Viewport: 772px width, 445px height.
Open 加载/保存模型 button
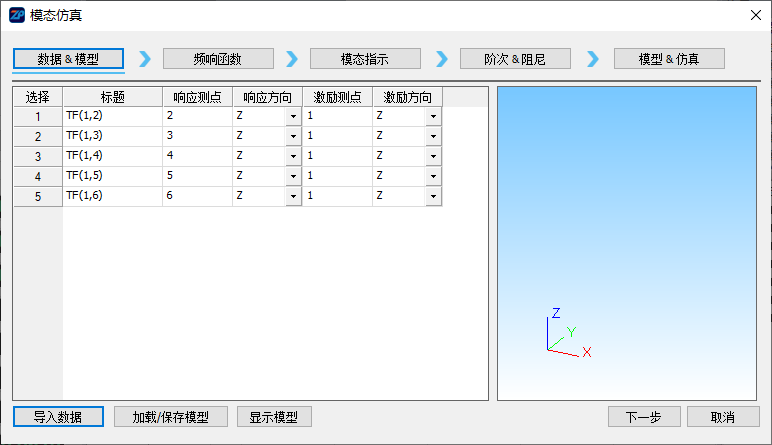click(171, 416)
